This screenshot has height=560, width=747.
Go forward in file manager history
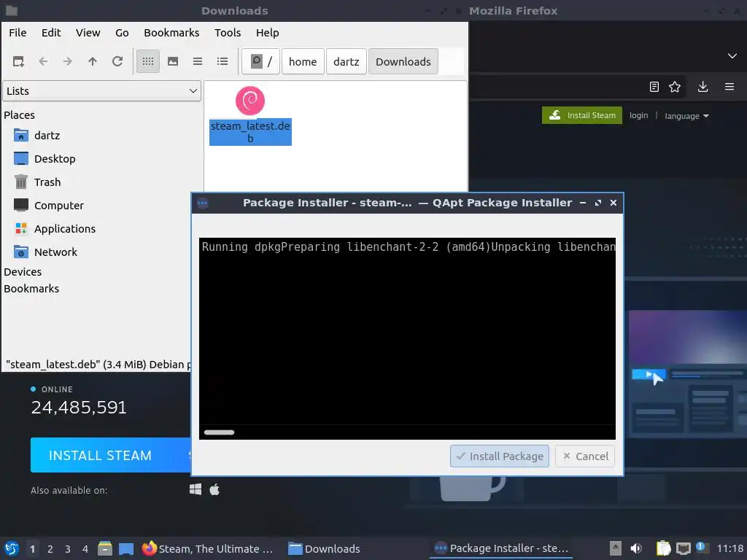pyautogui.click(x=68, y=61)
